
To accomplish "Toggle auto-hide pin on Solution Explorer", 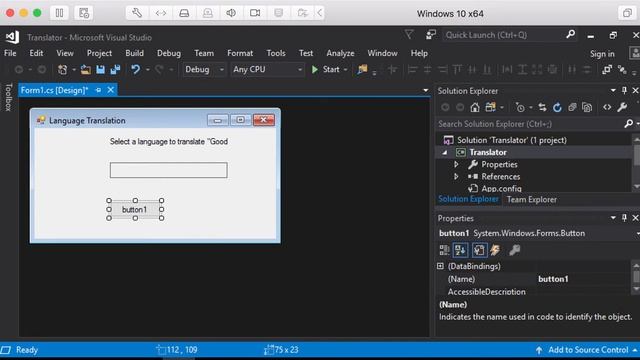I will [x=624, y=91].
